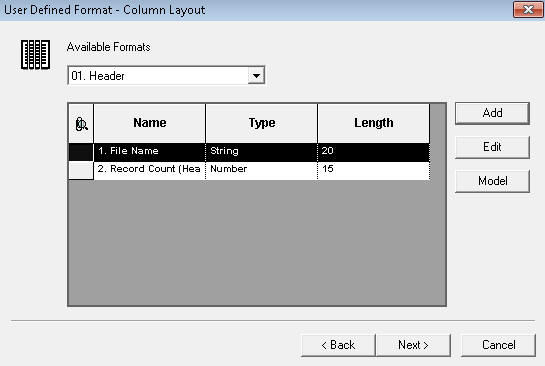545x366 pixels.
Task: Click the 'Number' type cell
Action: [262, 170]
